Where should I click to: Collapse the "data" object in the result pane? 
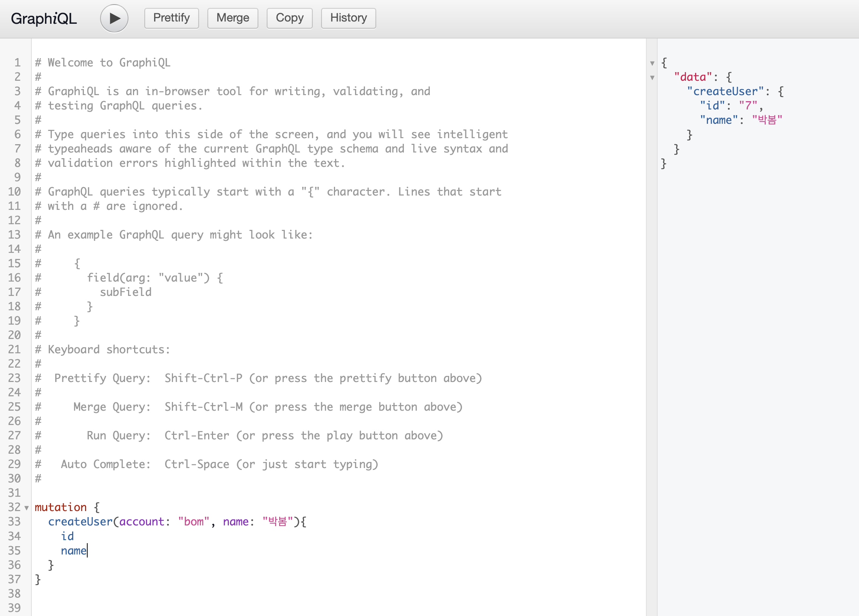point(652,78)
